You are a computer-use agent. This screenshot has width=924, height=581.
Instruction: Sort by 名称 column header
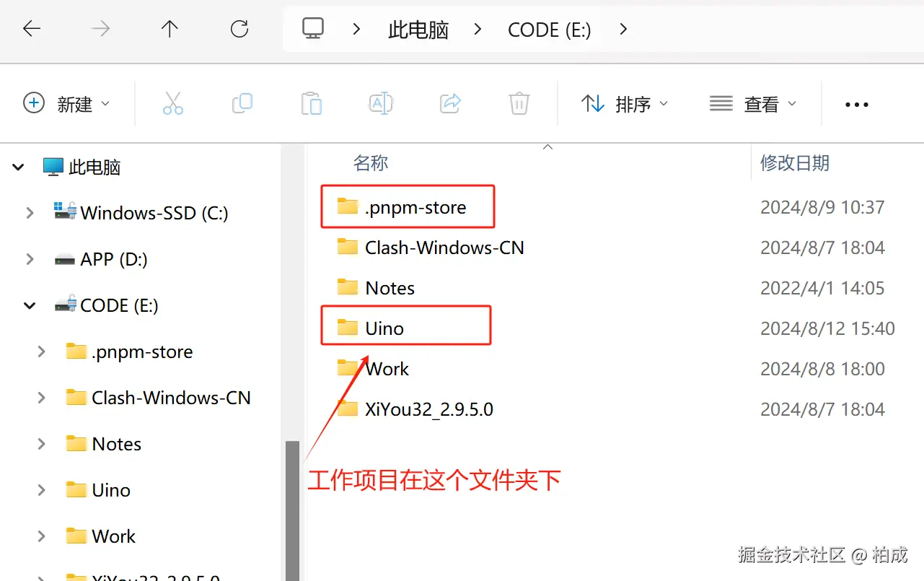(x=371, y=163)
